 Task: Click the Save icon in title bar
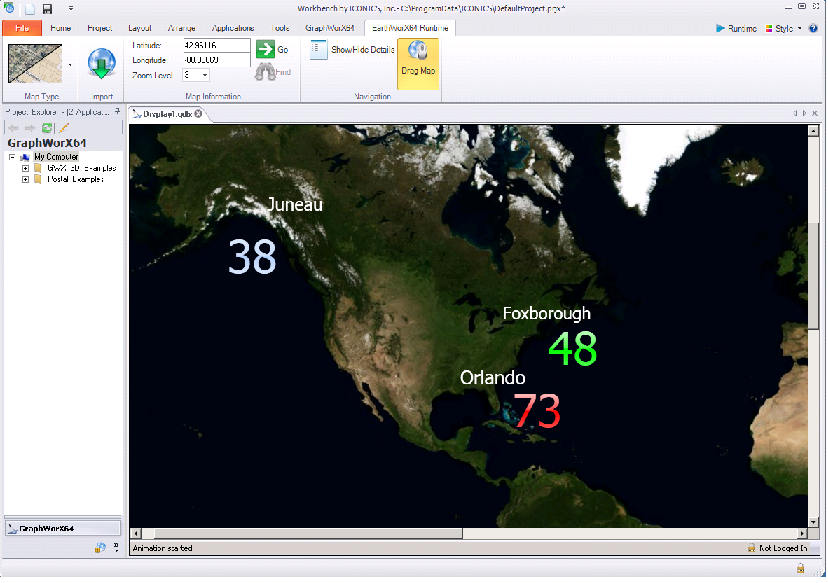point(47,8)
